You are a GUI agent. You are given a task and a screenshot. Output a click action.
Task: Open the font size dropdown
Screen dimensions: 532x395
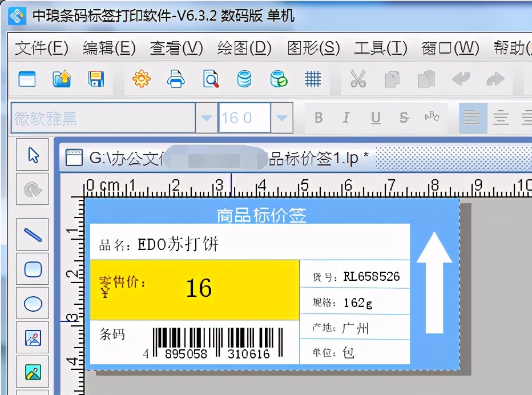[x=282, y=118]
